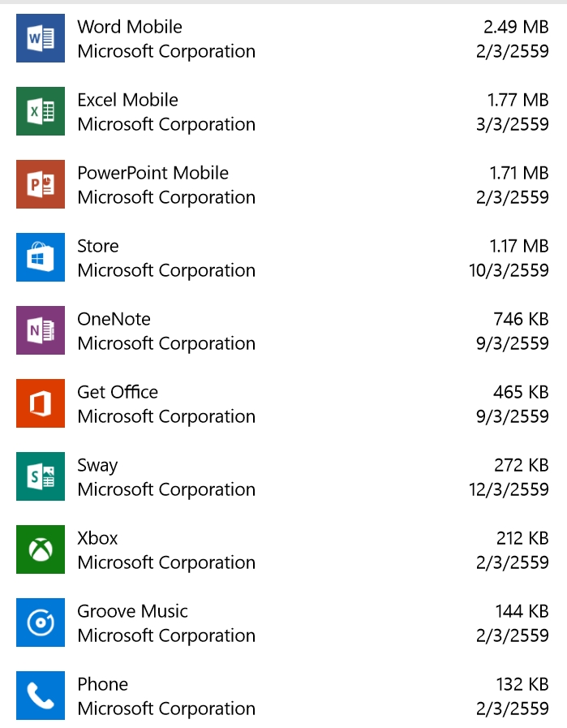Select the Word Mobile app name
The image size is (567, 728).
click(130, 27)
